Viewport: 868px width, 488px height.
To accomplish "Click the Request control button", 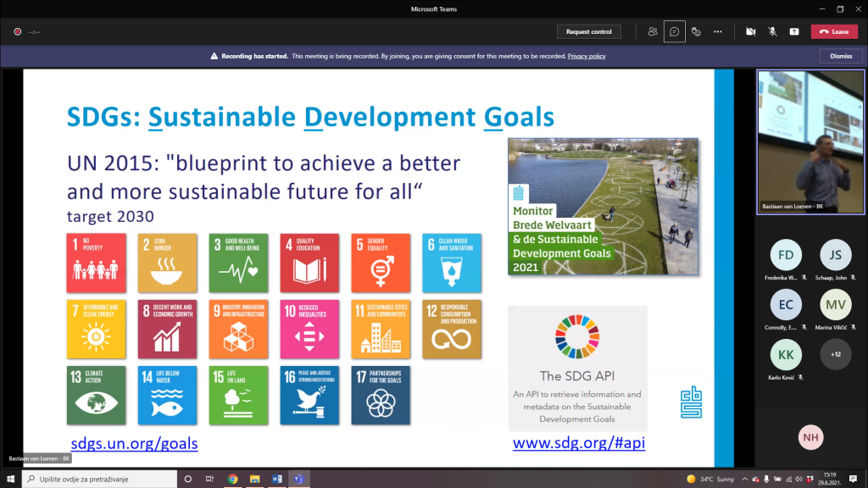I will pos(589,31).
